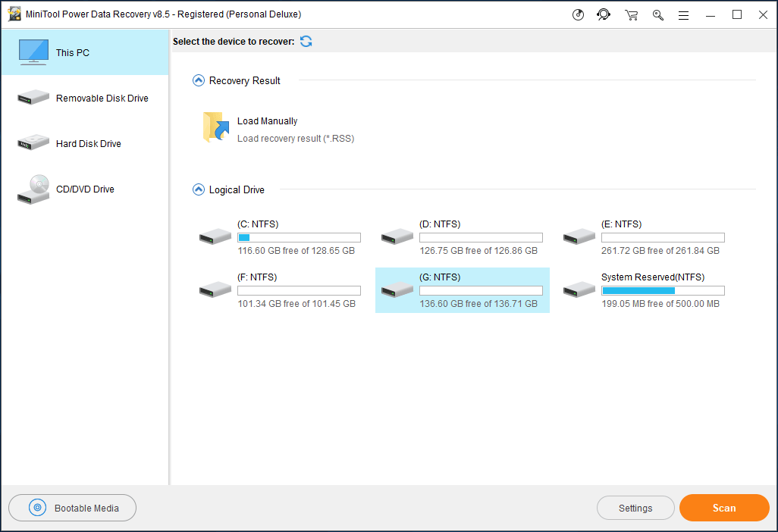The width and height of the screenshot is (778, 532).
Task: Open the Settings button
Action: click(635, 509)
